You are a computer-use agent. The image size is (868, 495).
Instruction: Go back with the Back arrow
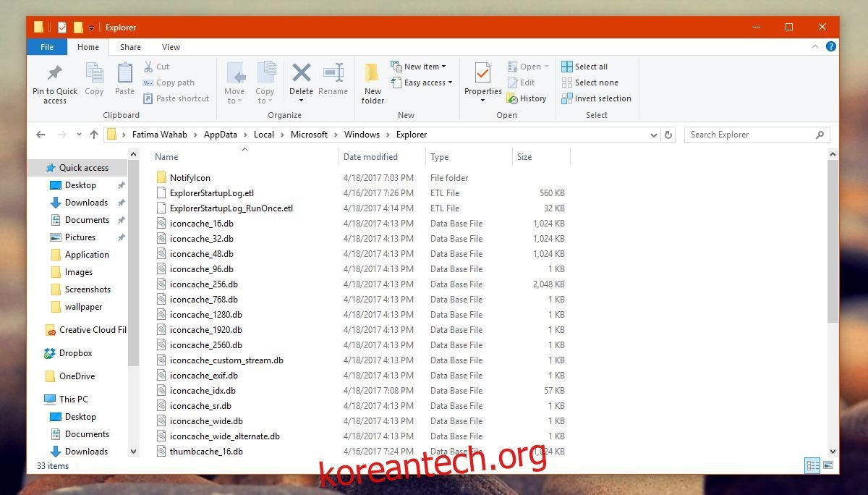pyautogui.click(x=41, y=135)
